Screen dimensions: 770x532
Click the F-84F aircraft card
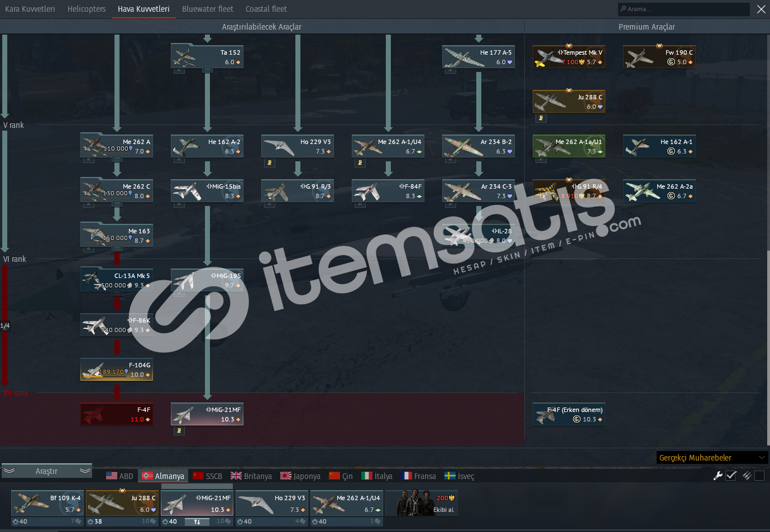[388, 191]
